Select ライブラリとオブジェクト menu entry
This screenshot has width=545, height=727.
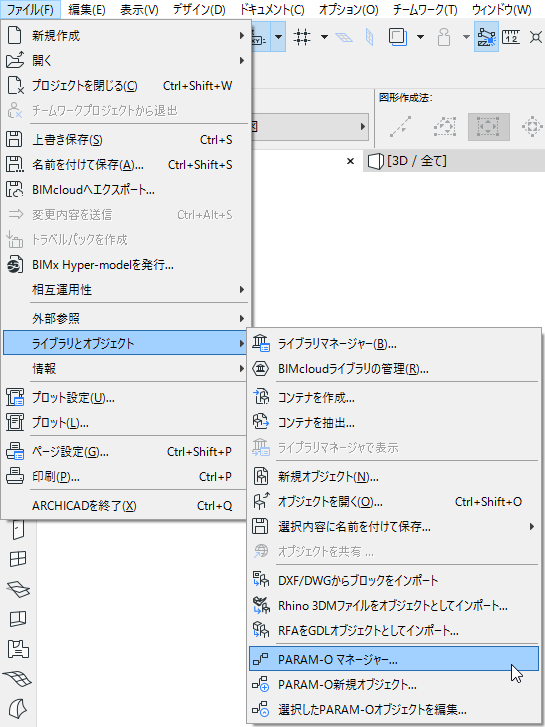(x=126, y=343)
